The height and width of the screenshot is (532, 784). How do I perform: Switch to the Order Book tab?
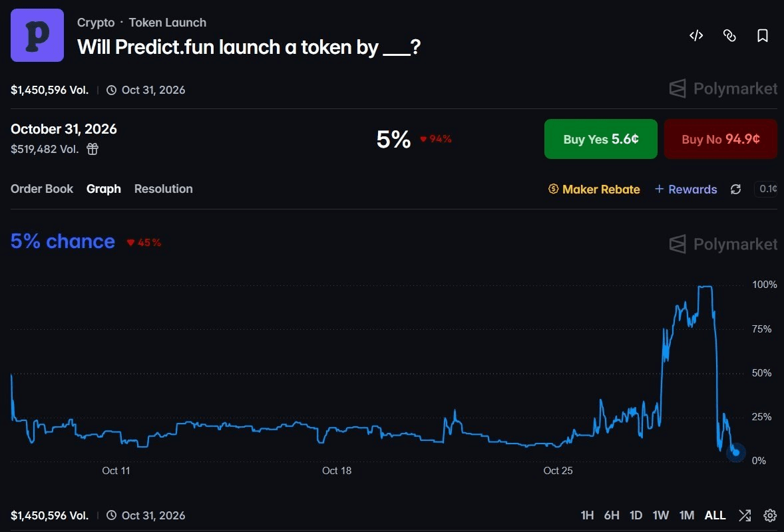(x=42, y=189)
